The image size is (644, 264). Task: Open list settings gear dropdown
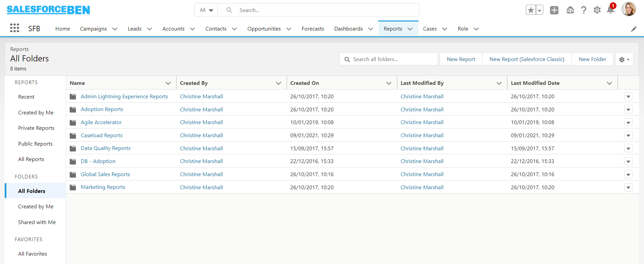[x=624, y=59]
